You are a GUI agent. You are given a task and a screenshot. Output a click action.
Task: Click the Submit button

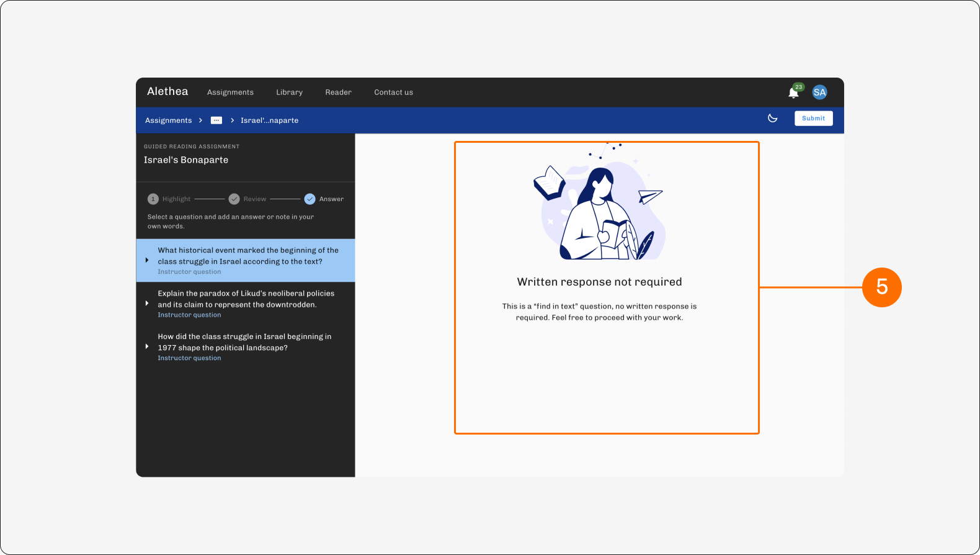(813, 118)
